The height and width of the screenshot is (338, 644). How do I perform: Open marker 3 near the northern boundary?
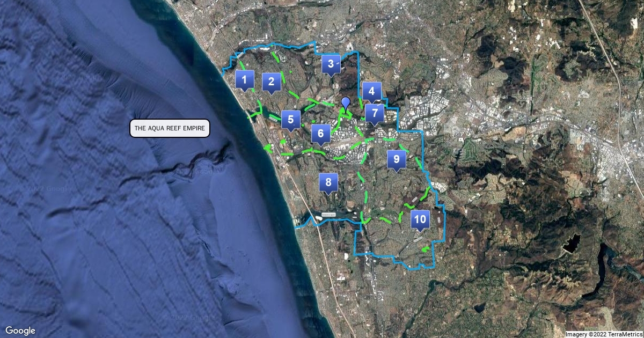(331, 64)
